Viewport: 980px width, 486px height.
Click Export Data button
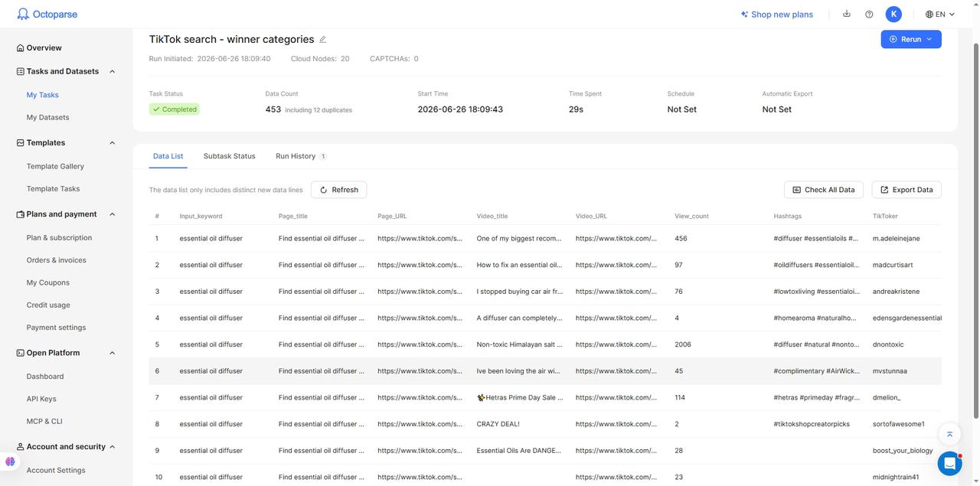click(906, 190)
